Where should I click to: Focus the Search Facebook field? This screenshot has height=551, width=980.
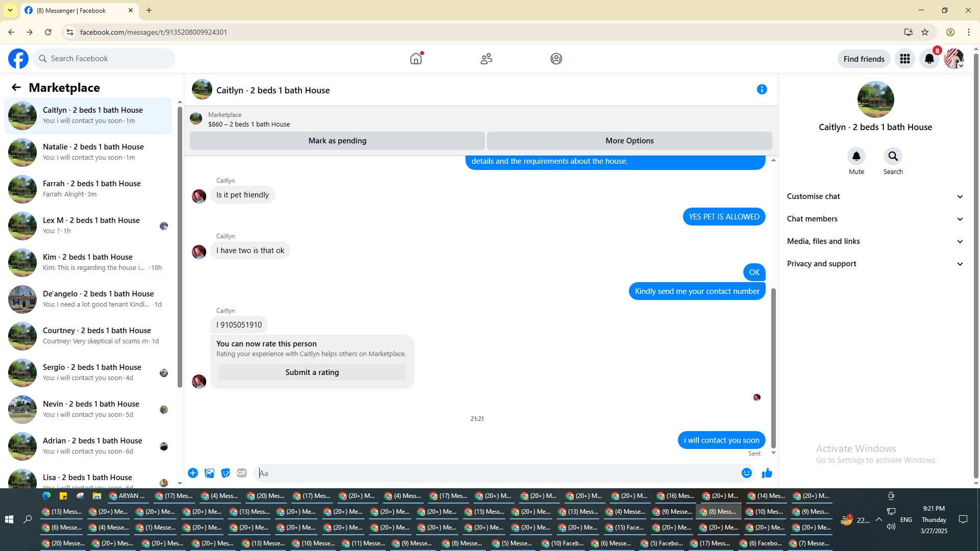coord(105,59)
